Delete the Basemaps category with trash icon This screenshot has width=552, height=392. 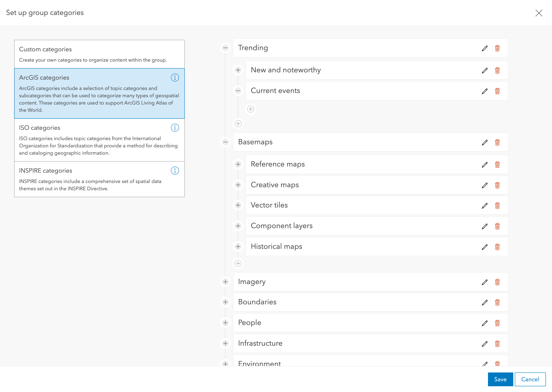497,142
